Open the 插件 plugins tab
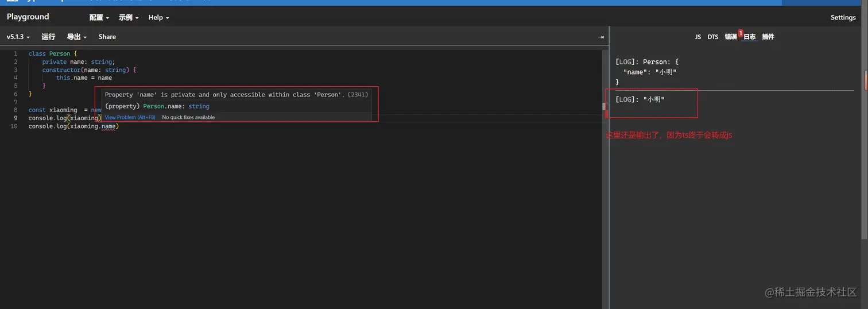The width and height of the screenshot is (868, 309). 768,37
